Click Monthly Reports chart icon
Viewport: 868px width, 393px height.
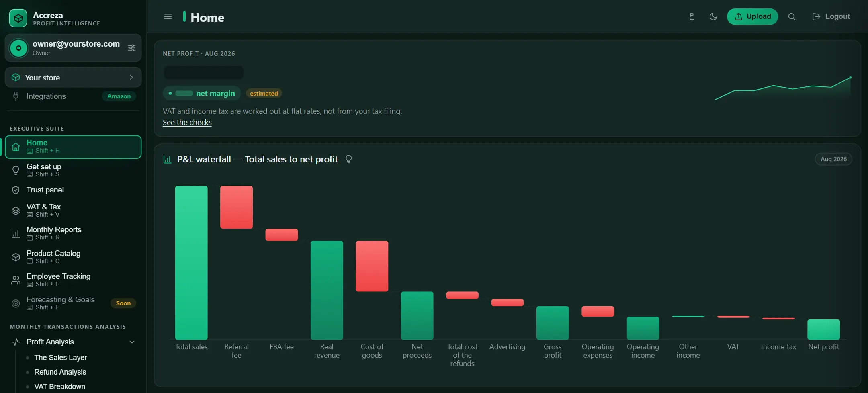click(16, 233)
